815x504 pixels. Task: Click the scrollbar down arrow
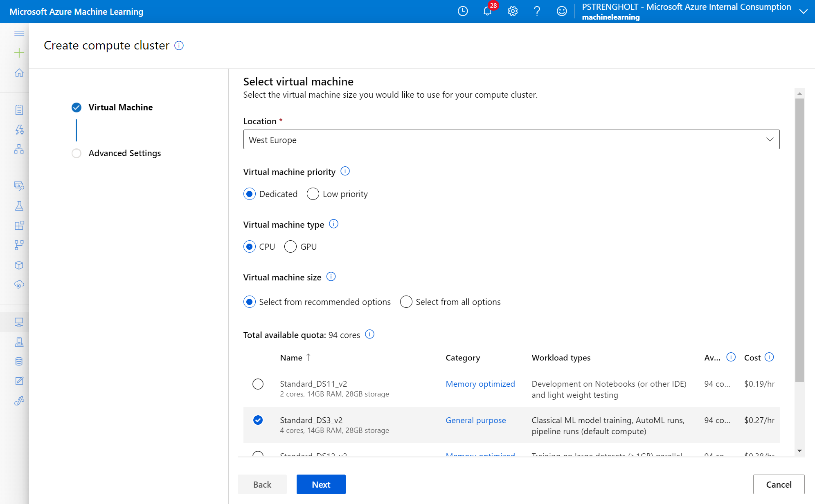coord(799,451)
